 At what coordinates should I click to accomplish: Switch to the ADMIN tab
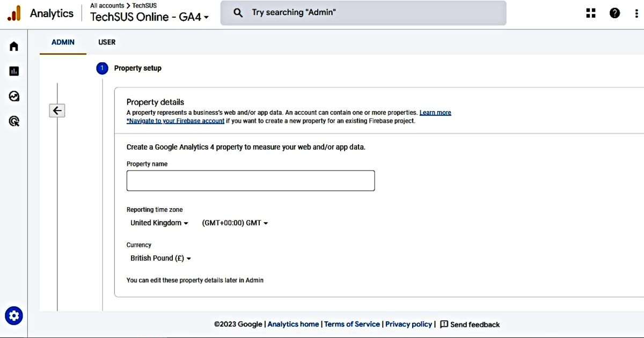pyautogui.click(x=63, y=42)
